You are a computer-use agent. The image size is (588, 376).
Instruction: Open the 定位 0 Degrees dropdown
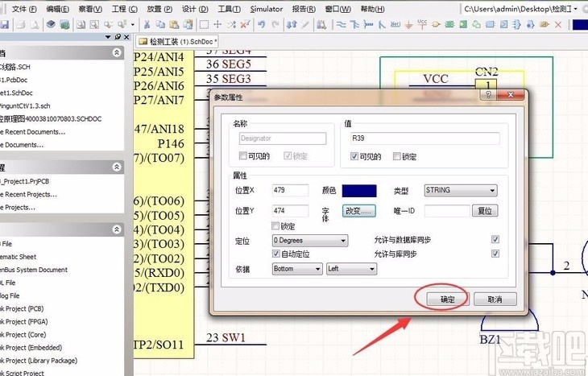pos(310,240)
